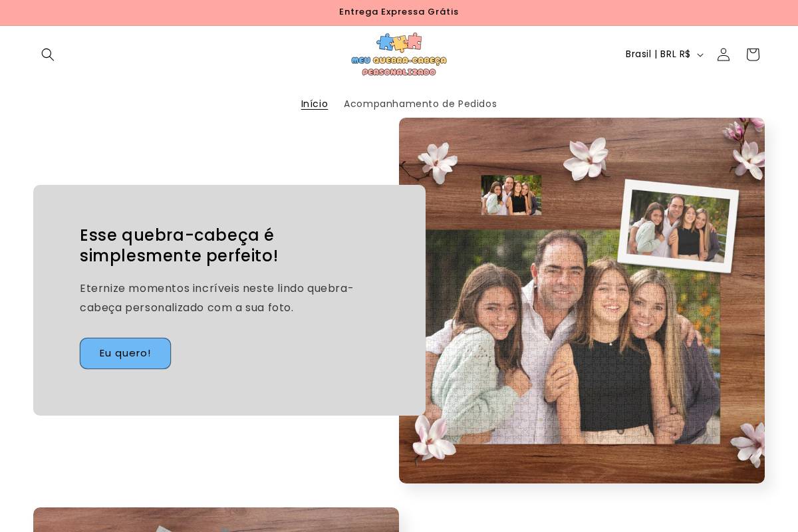Select the person silhouette icon in the header
This screenshot has width=798, height=532.
point(723,55)
